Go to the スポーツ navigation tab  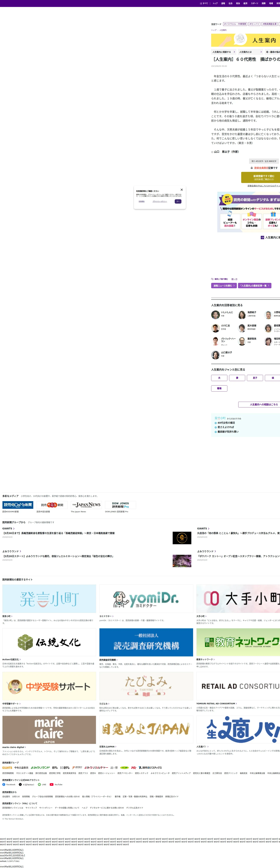coord(254,3)
